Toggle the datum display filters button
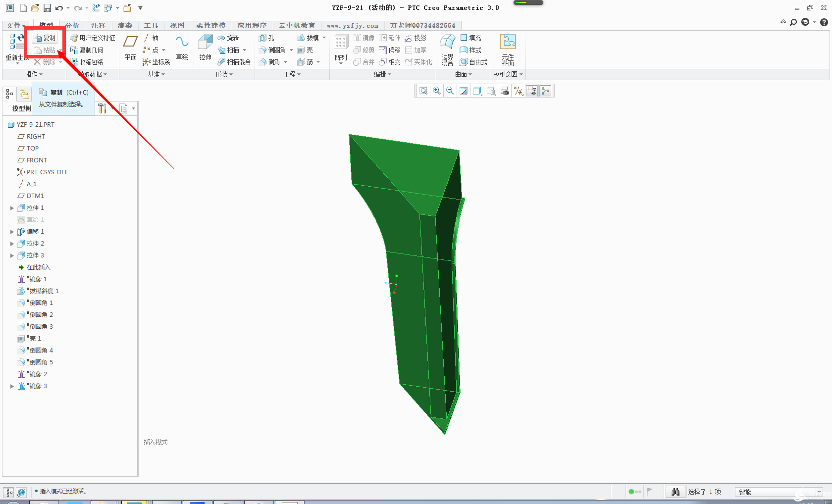The width and height of the screenshot is (832, 504). coord(518,91)
